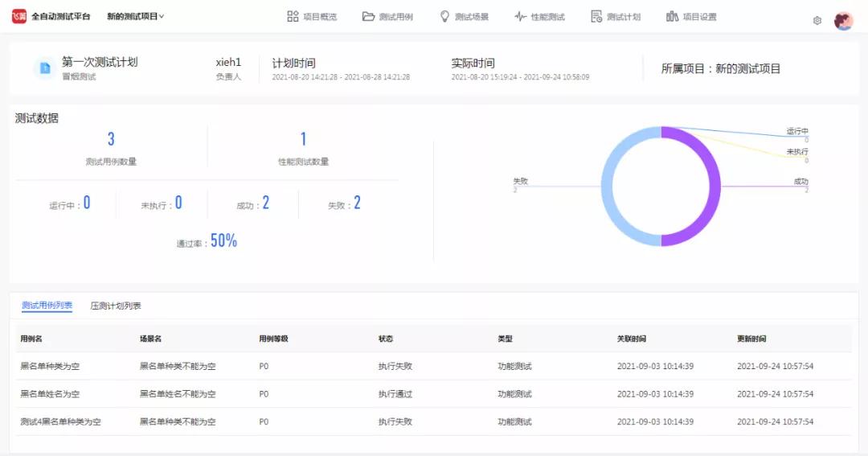The width and height of the screenshot is (868, 456).
Task: Click 所属项目：新的测试项目 text
Action: 721,68
